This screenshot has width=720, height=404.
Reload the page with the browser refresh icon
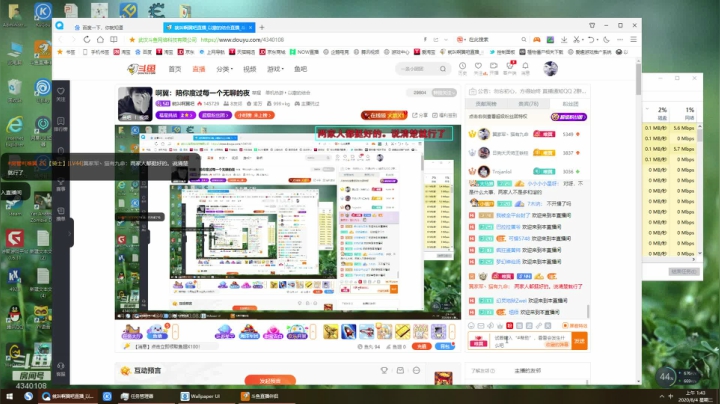point(86,39)
